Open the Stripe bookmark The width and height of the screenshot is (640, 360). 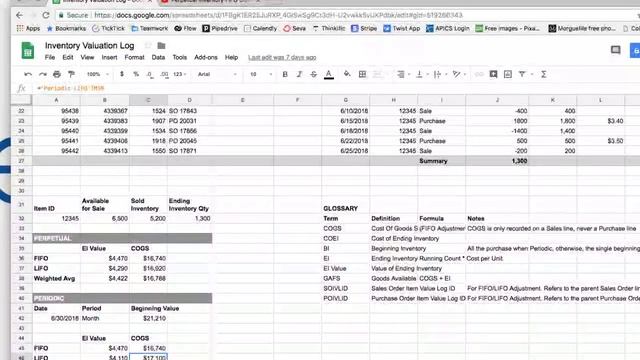tap(364, 28)
